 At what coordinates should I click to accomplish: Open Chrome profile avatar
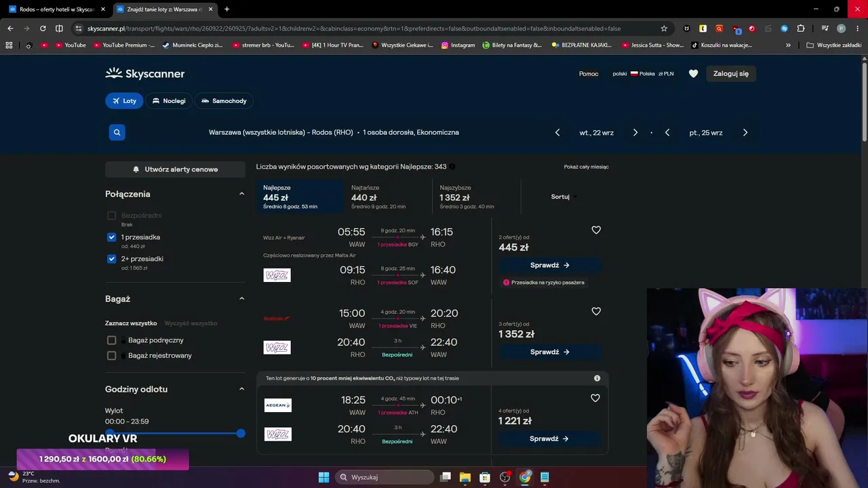842,28
